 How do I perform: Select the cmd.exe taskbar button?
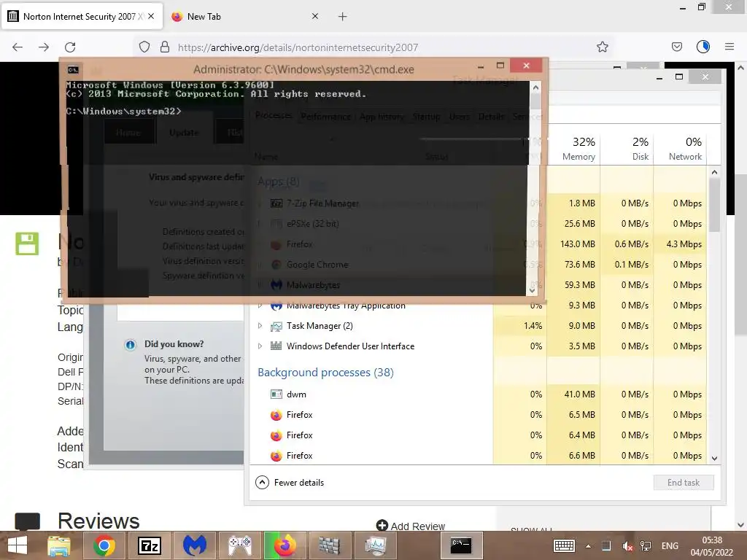click(x=461, y=545)
